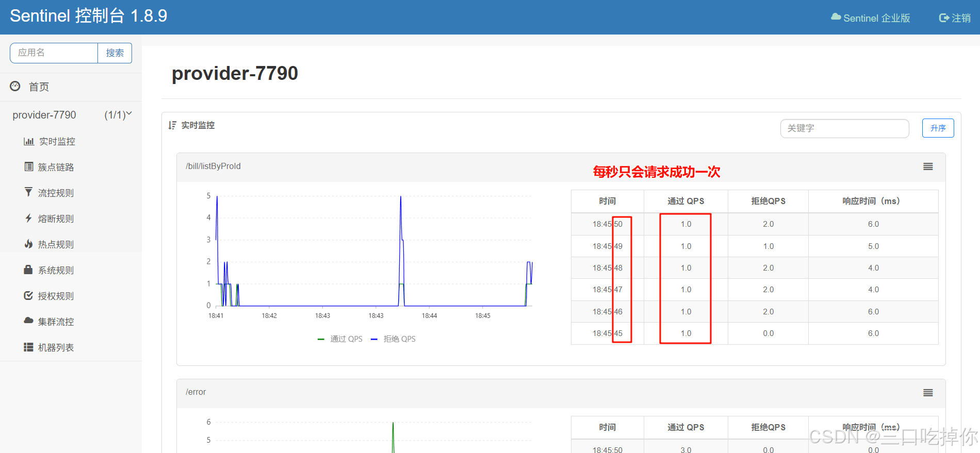Click the 机器列表 table list icon
The width and height of the screenshot is (980, 453).
click(x=29, y=347)
